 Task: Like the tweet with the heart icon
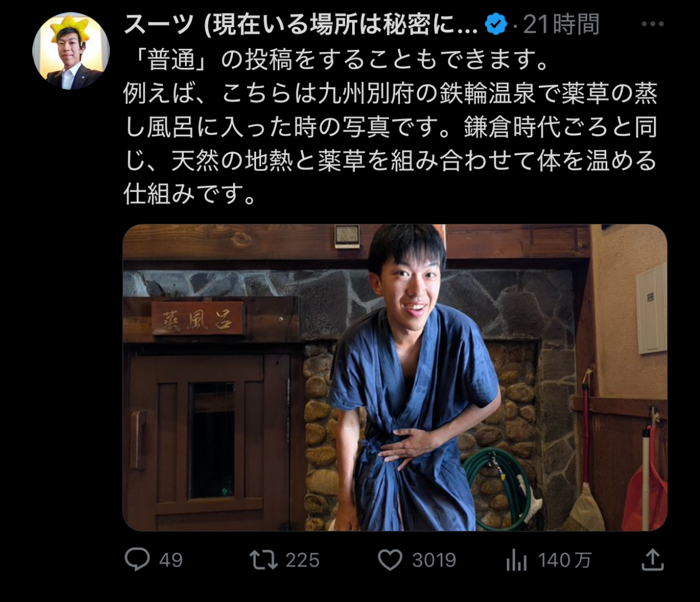390,560
